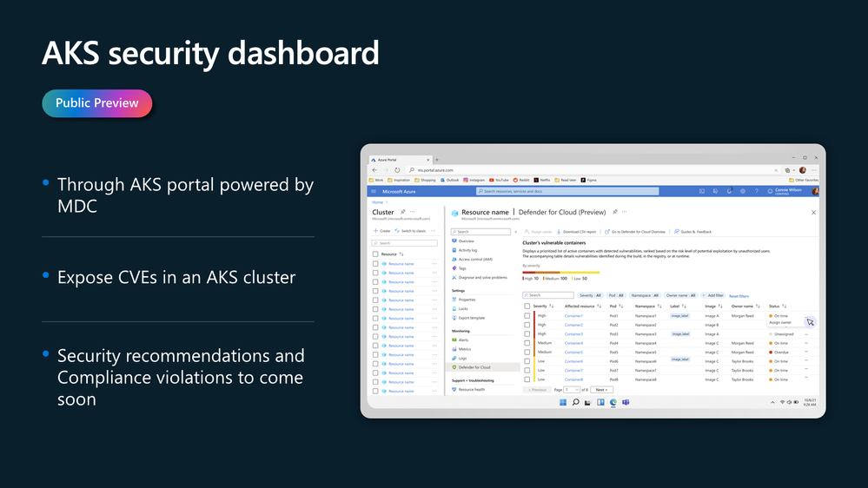Open more options for Container3 row
This screenshot has width=868, height=488.
click(806, 334)
